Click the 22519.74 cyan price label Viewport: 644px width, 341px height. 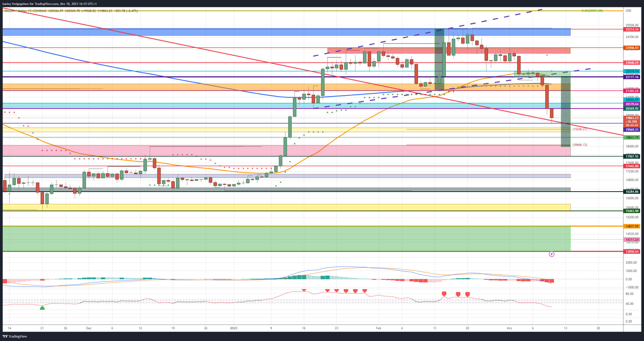point(632,71)
